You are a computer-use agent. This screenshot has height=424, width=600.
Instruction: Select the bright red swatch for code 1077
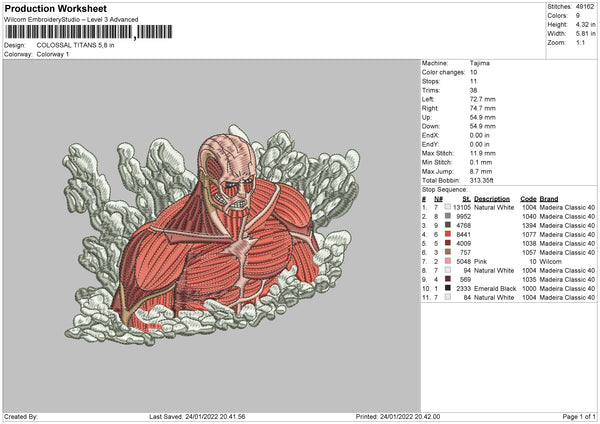click(447, 234)
